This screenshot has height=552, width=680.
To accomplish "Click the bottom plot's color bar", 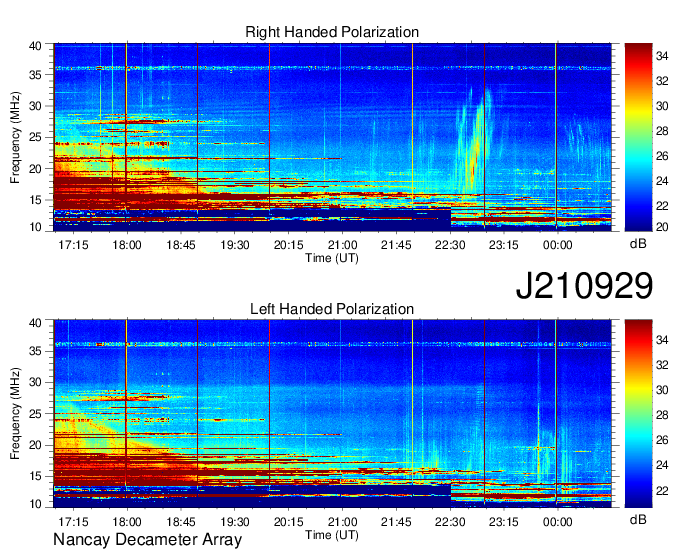I will (x=638, y=414).
